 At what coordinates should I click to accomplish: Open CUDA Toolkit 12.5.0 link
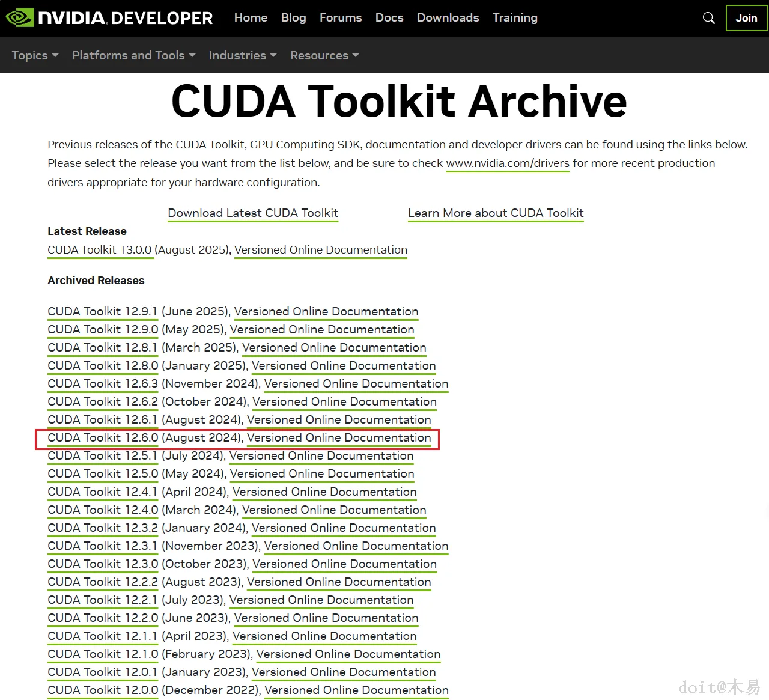(103, 474)
